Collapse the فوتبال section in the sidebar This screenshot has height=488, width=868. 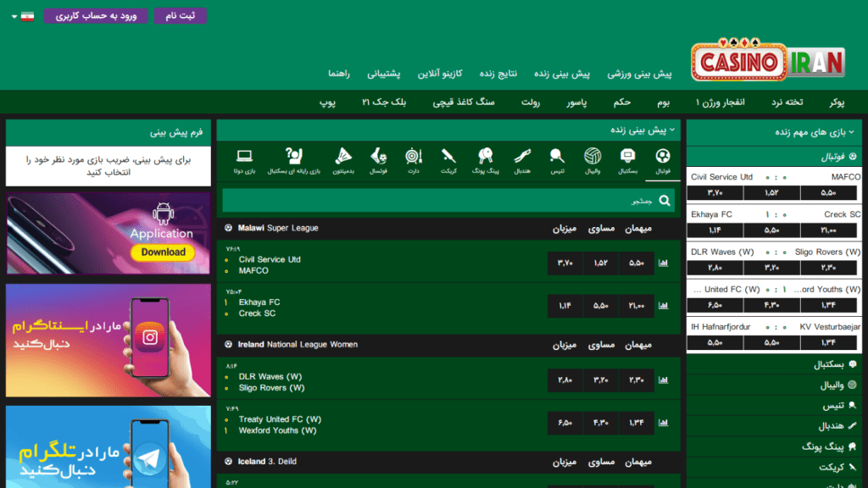click(x=774, y=157)
